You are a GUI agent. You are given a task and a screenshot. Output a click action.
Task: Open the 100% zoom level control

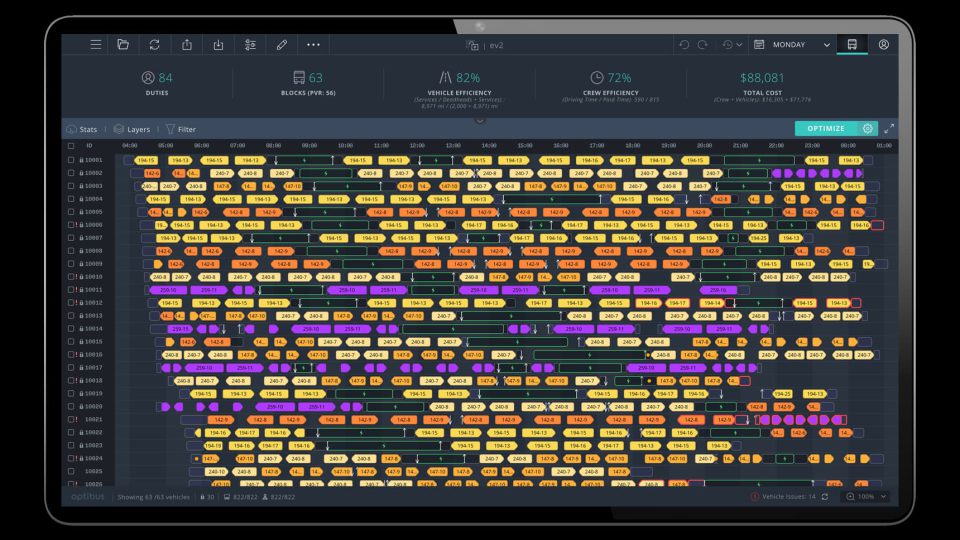[x=860, y=496]
